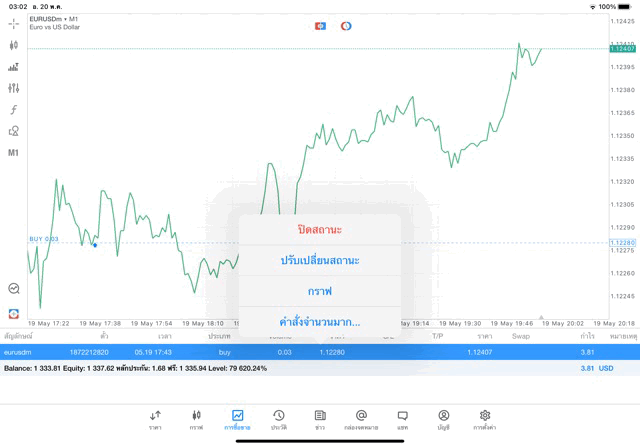
Task: Open the ประวัติ (History) tab
Action: tap(279, 419)
